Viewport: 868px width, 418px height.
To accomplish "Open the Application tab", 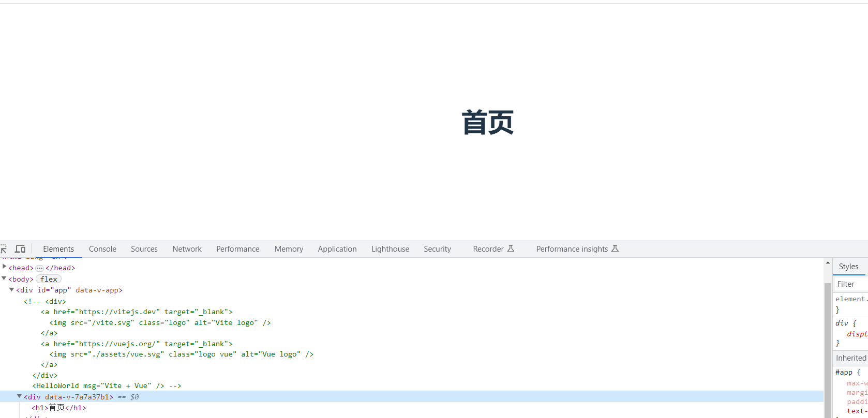I will (337, 249).
